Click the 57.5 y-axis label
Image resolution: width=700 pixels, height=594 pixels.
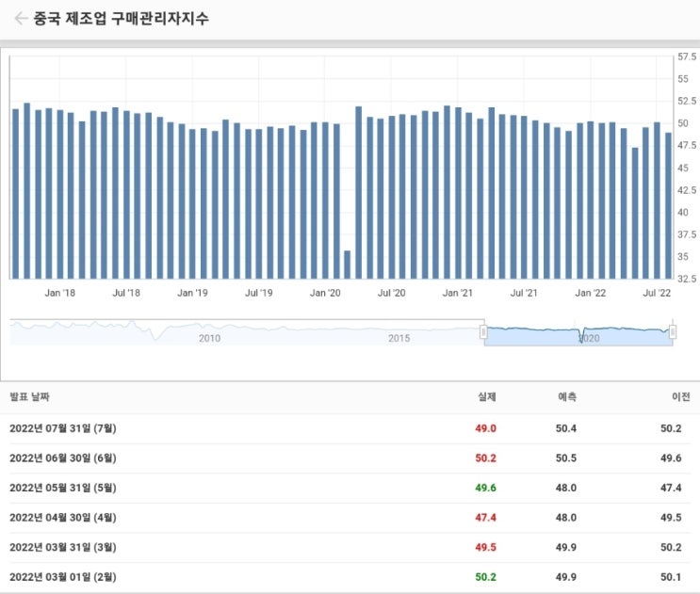(x=687, y=56)
